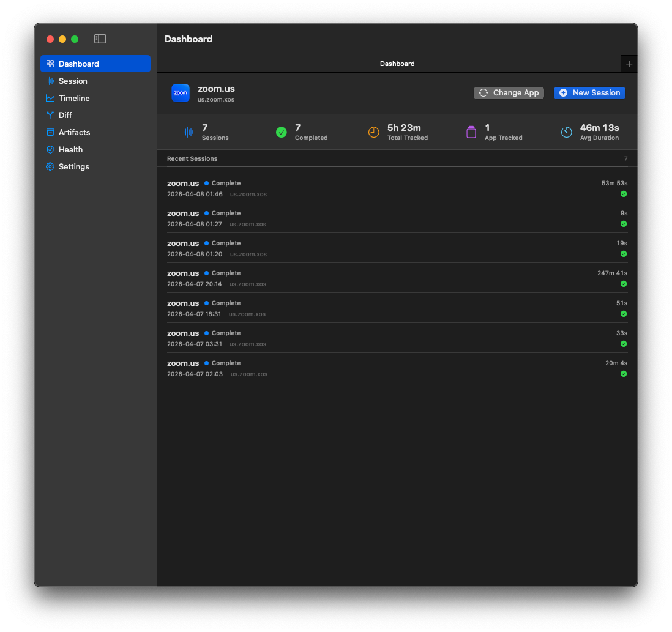Open the Timeline chart icon
The height and width of the screenshot is (632, 672).
coord(50,98)
